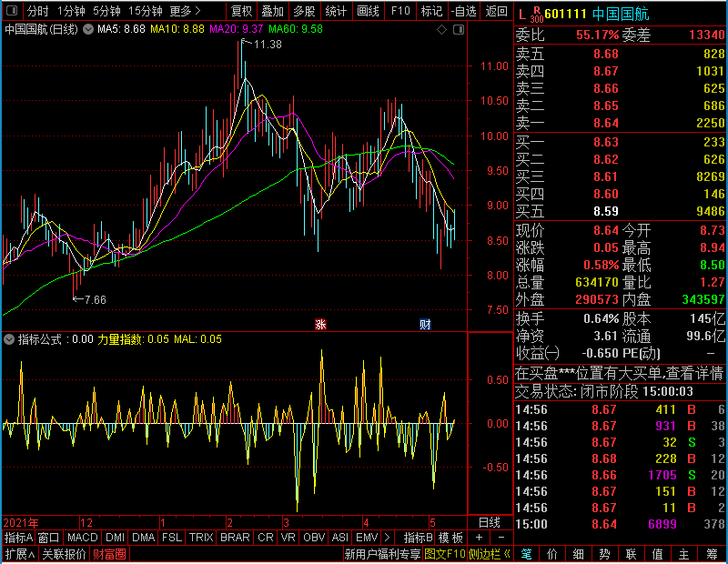Select the 联 linked tab
The width and height of the screenshot is (728, 564).
pos(631,554)
